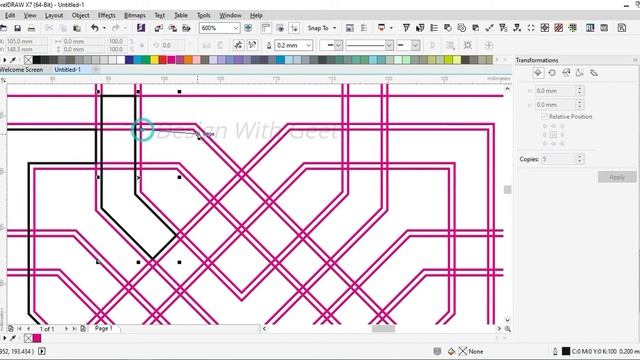Open the application launcher dropdown arrow
The height and width of the screenshot is (360, 640).
(391, 28)
